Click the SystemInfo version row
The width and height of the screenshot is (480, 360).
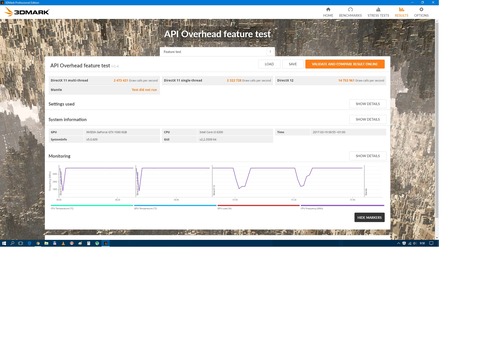[104, 139]
